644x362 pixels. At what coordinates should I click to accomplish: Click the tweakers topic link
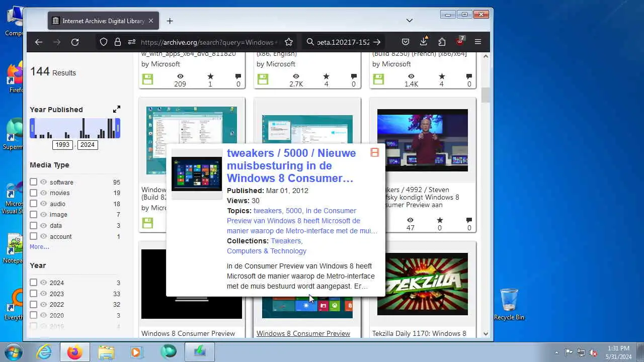click(267, 211)
